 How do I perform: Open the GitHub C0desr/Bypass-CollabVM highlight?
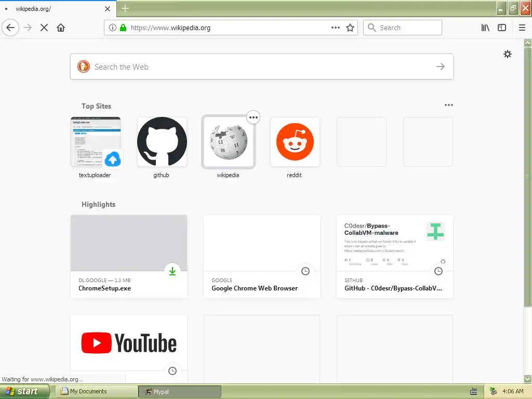395,257
